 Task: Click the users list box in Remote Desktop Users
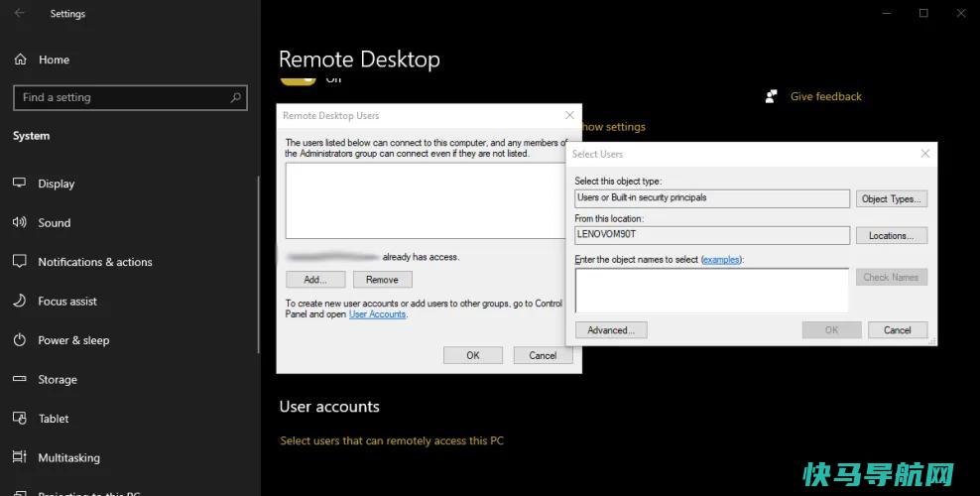pos(426,200)
